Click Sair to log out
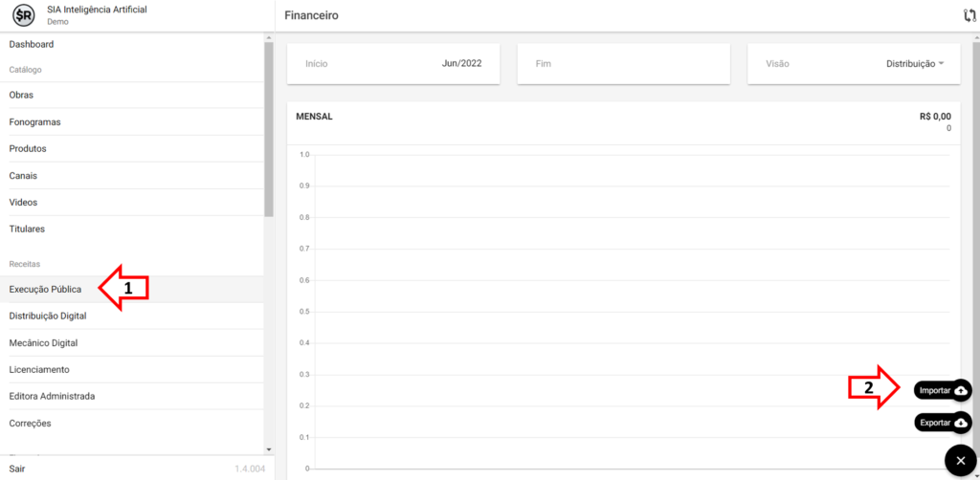Viewport: 980px width, 480px height. point(17,469)
